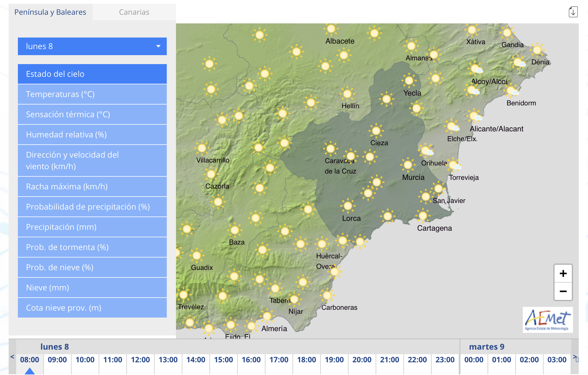The height and width of the screenshot is (375, 588).
Task: Click sun icon above Albacete label
Action: click(331, 29)
